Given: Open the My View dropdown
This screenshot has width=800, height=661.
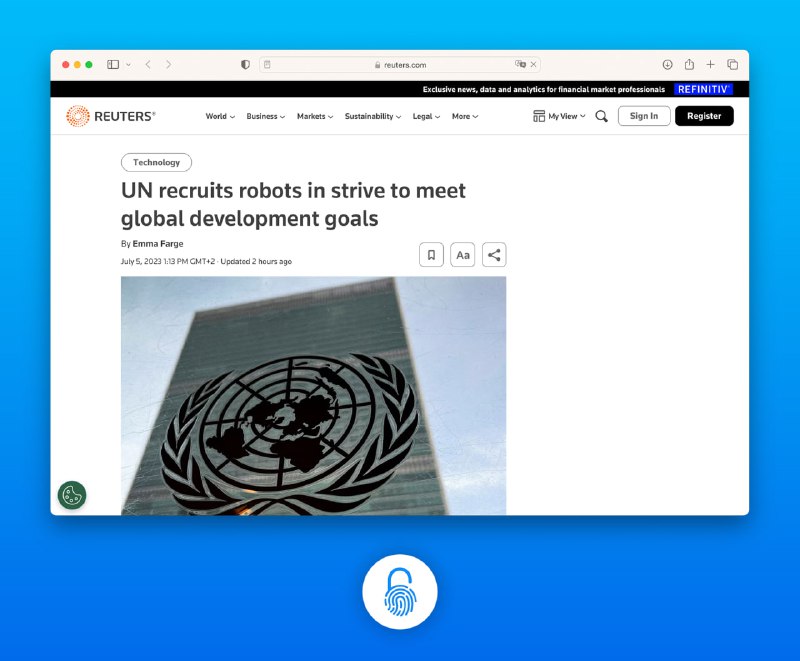Looking at the screenshot, I should coord(559,116).
